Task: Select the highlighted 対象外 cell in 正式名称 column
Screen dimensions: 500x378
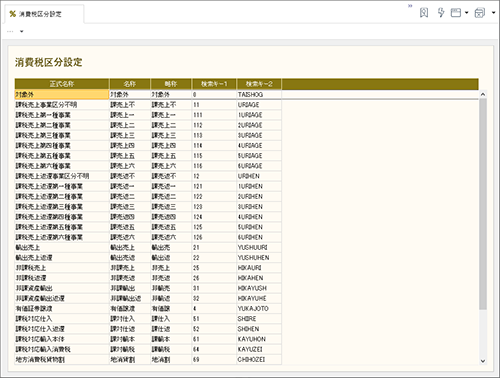Action: 62,95
